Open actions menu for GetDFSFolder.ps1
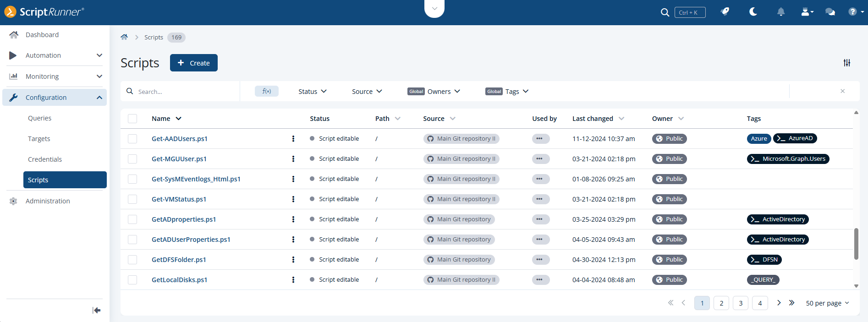The width and height of the screenshot is (868, 322). pos(293,260)
